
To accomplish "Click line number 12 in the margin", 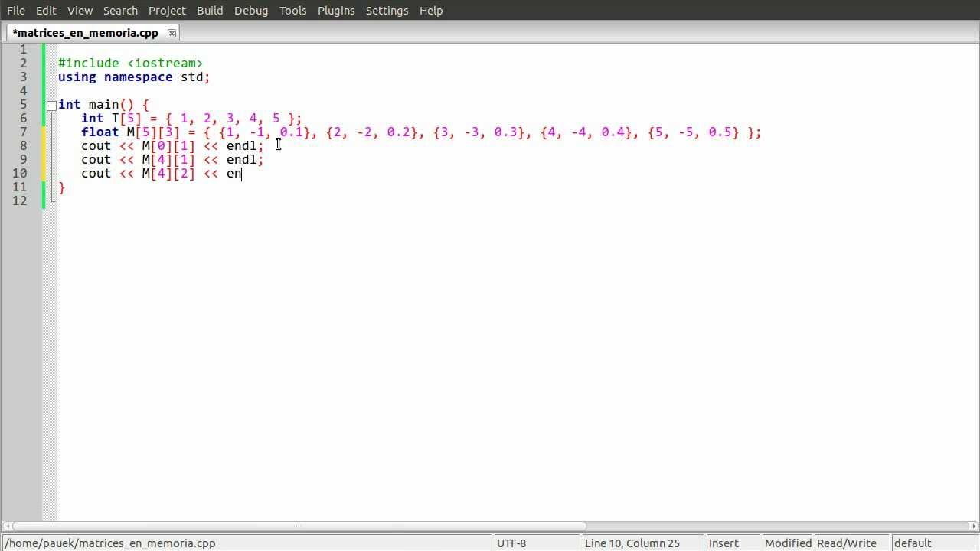I will point(19,201).
